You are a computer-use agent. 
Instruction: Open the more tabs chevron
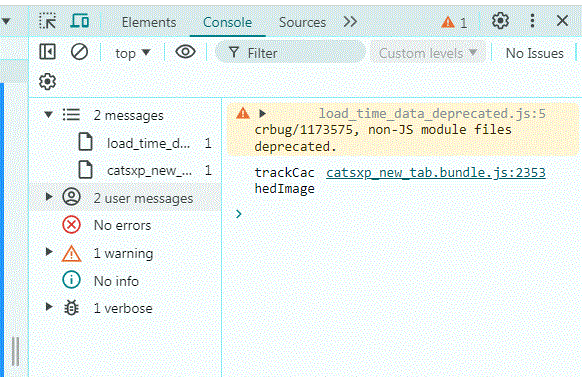[350, 22]
